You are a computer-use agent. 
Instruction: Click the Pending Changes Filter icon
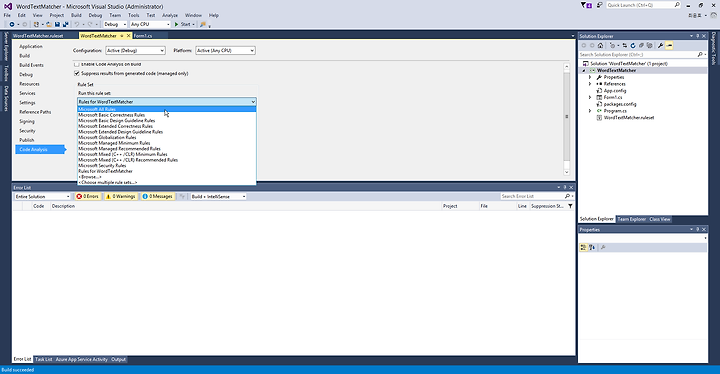612,45
